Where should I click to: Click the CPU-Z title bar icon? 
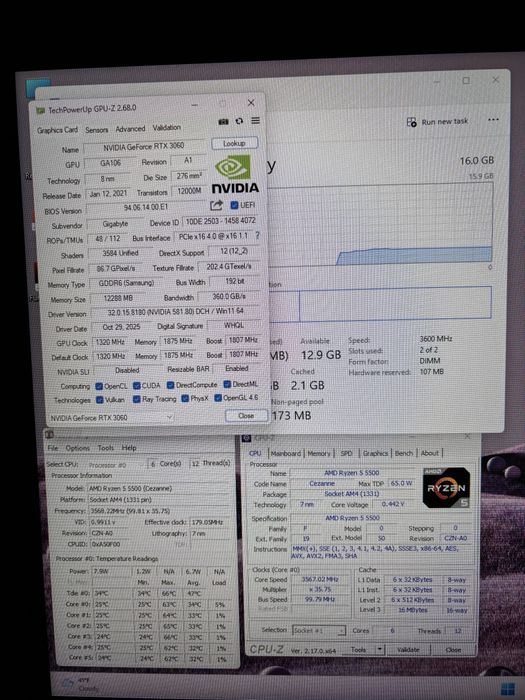coord(246,438)
